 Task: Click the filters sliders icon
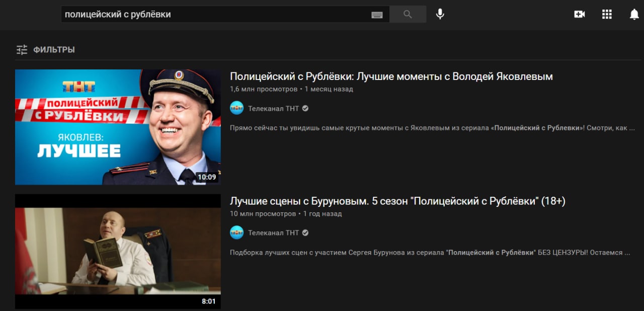click(22, 50)
